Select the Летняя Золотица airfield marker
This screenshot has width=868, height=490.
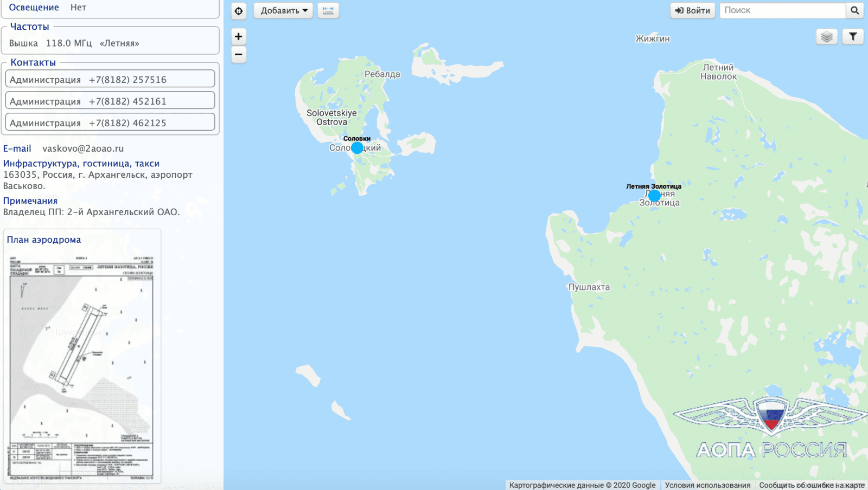(x=654, y=195)
